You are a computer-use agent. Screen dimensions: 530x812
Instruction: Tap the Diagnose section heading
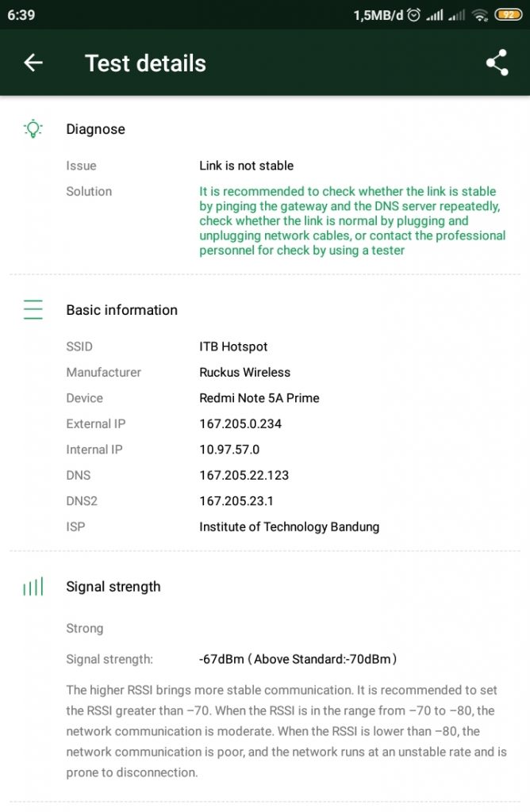click(95, 129)
